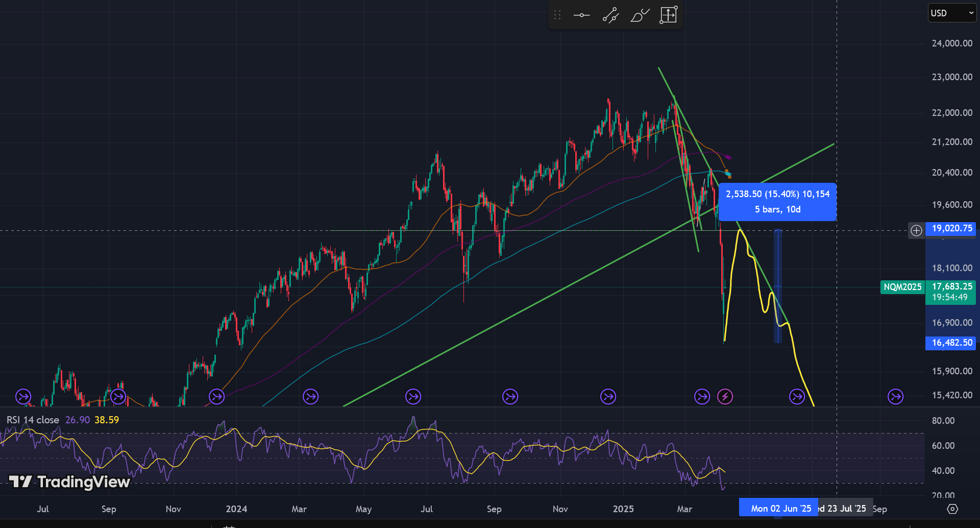
Task: Click the May time axis label
Action: pyautogui.click(x=363, y=509)
